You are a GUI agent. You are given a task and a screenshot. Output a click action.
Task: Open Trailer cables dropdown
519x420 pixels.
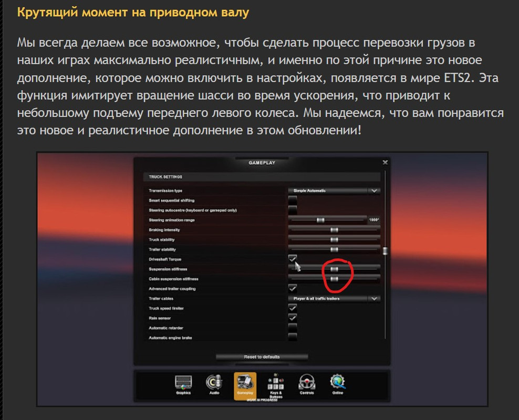pos(334,299)
